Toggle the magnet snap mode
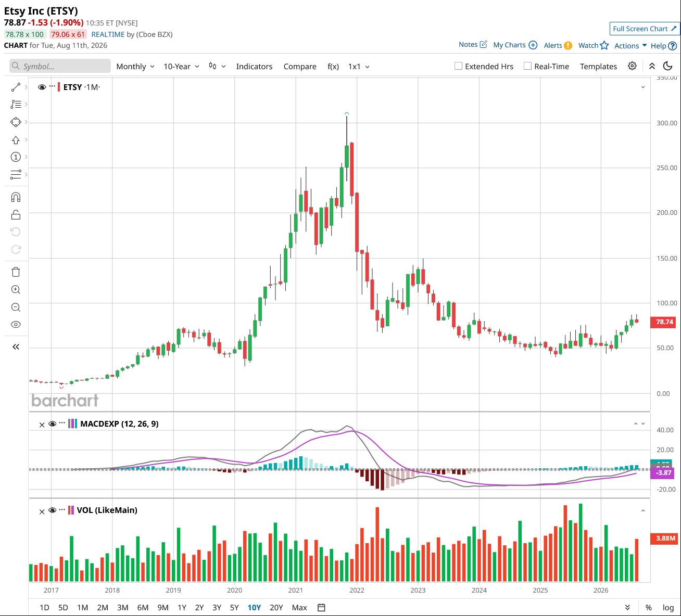Viewport: 681px width, 616px height. coord(16,197)
